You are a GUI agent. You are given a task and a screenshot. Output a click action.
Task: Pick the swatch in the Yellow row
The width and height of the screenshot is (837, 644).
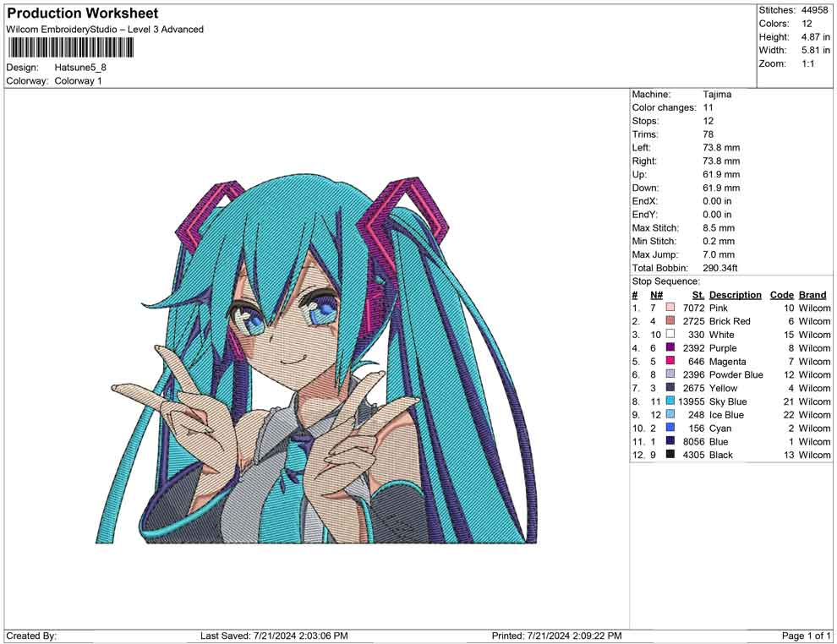coord(670,387)
